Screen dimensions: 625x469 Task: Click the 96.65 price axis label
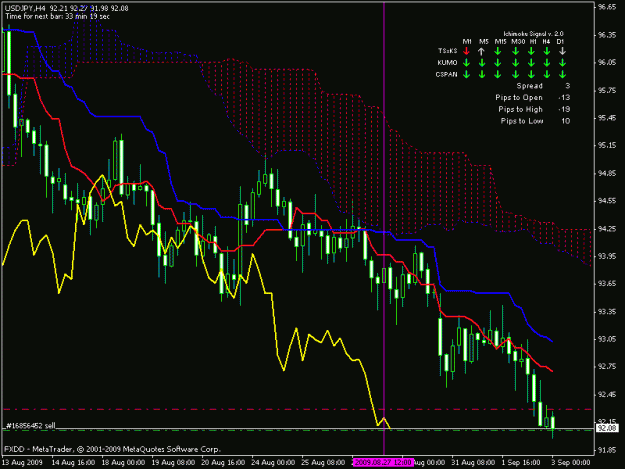607,7
